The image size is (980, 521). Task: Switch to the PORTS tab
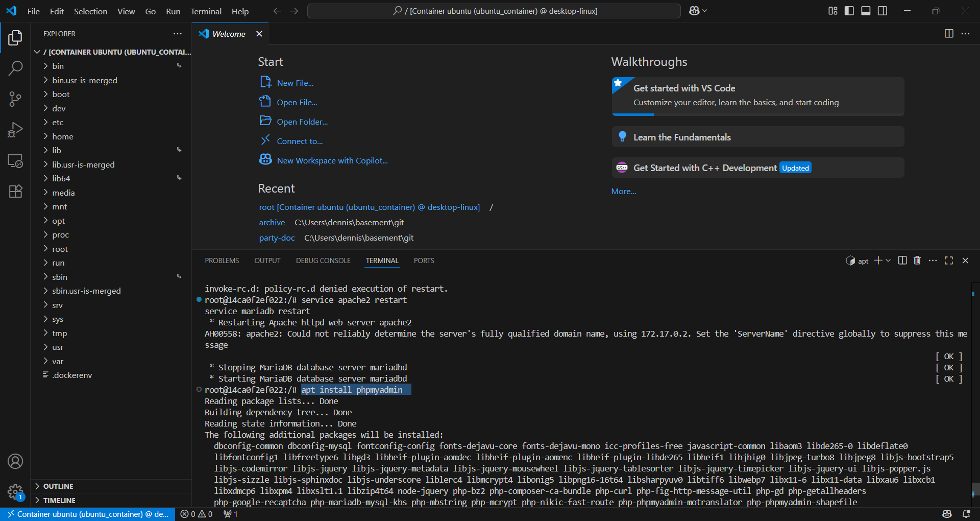click(x=424, y=260)
